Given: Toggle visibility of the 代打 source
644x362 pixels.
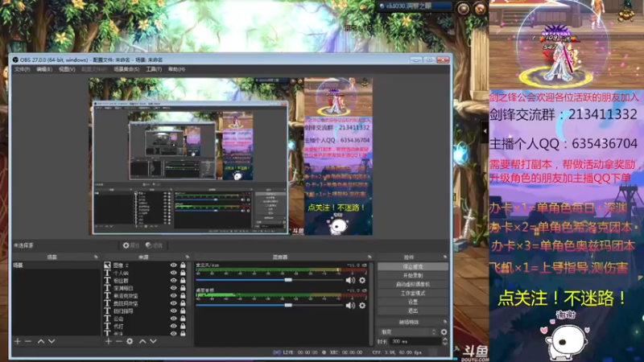Looking at the screenshot, I should (x=174, y=327).
